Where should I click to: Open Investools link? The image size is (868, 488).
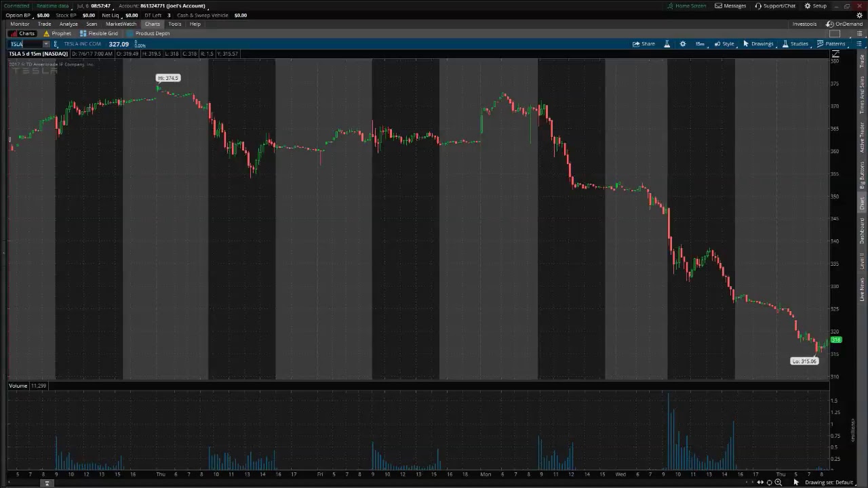point(804,24)
